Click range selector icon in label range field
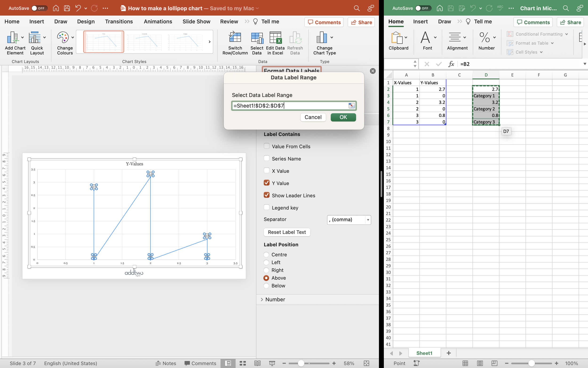588x368 pixels. coord(351,106)
